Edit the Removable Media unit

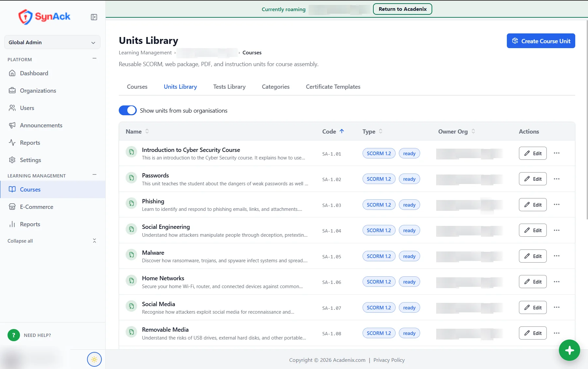click(533, 333)
